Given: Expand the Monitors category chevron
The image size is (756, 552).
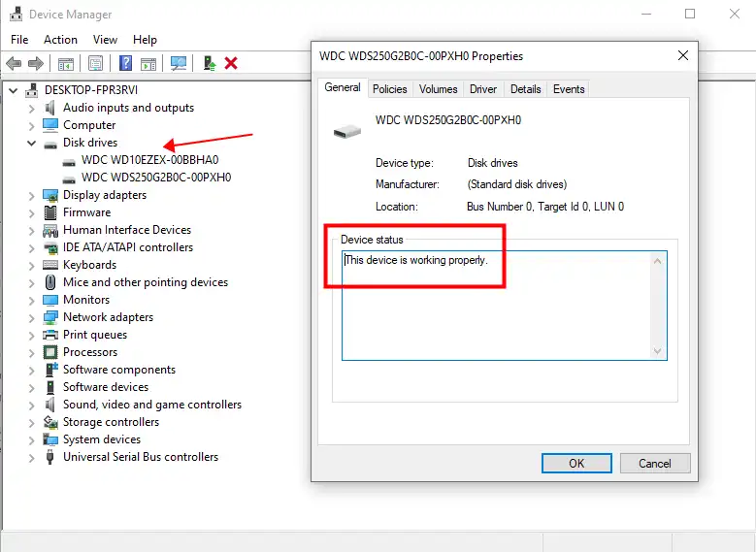Looking at the screenshot, I should click(31, 301).
